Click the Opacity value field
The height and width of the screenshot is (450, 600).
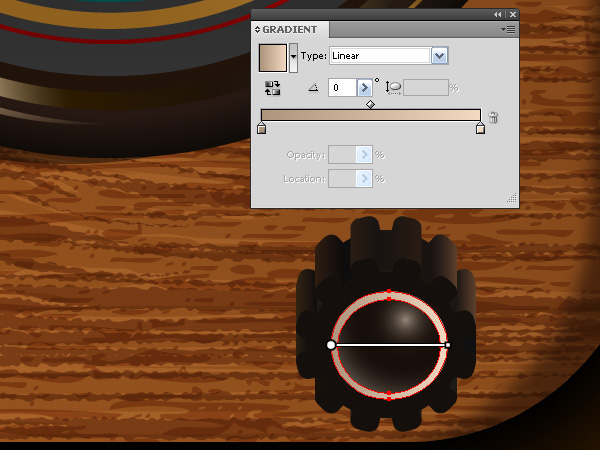point(342,155)
